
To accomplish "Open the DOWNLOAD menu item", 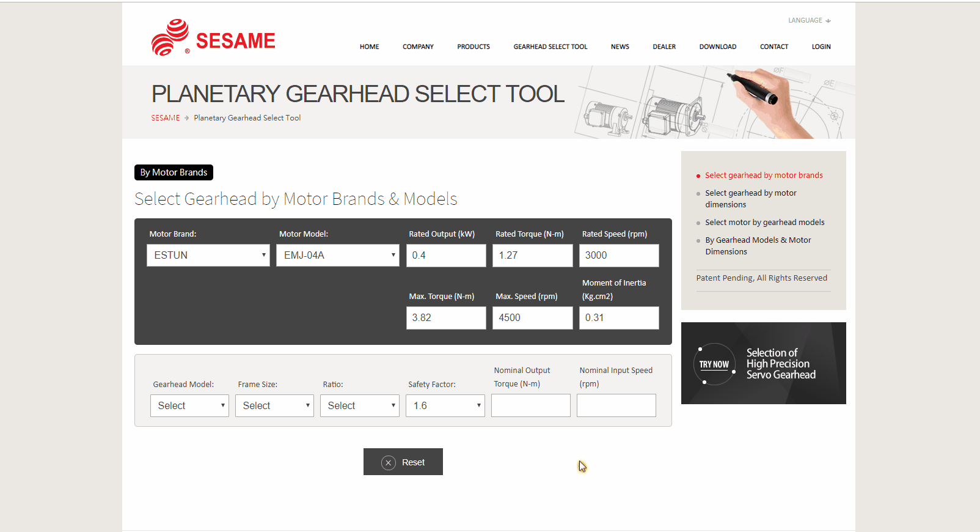I will click(718, 46).
